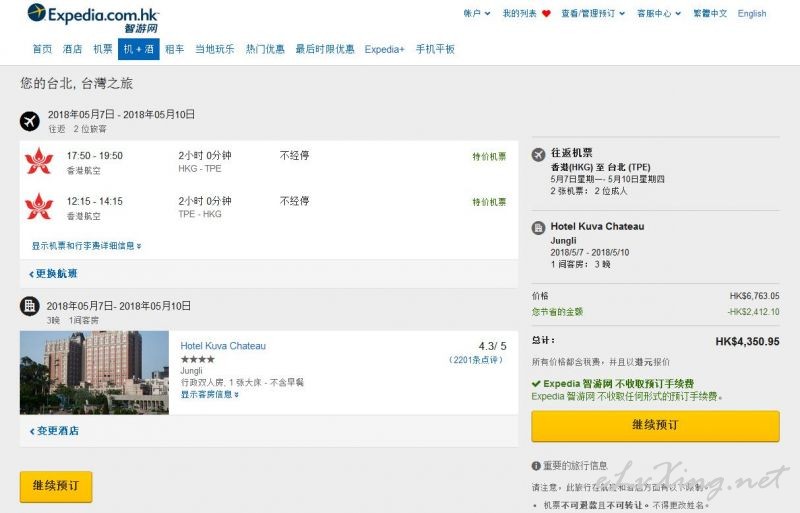Click the Hong Kong Airlines logo on the 17:50 flight

click(x=39, y=161)
